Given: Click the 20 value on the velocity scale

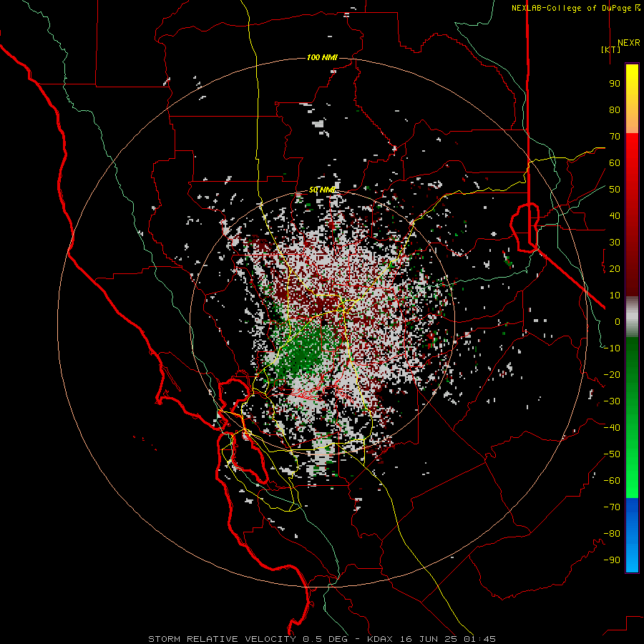Looking at the screenshot, I should (x=615, y=269).
